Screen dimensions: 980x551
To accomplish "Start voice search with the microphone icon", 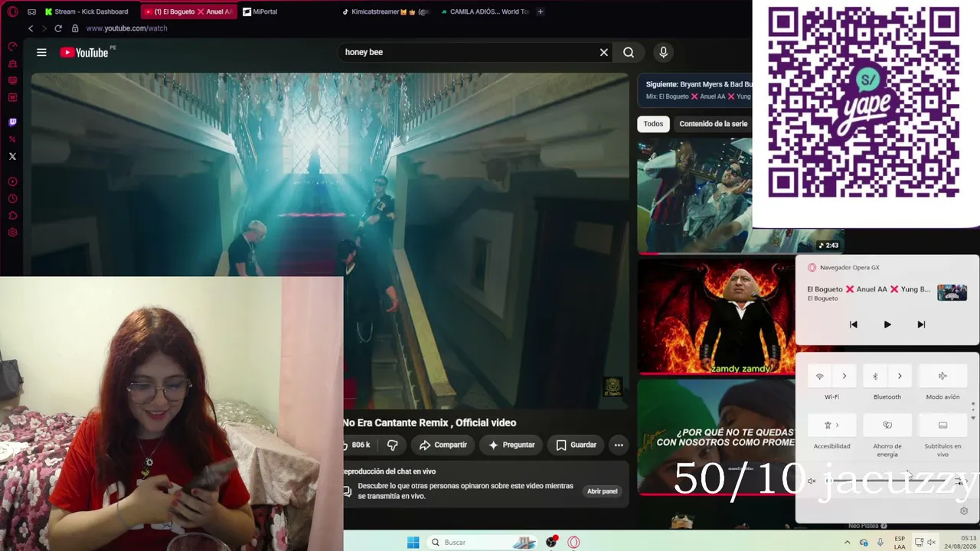I will point(663,52).
